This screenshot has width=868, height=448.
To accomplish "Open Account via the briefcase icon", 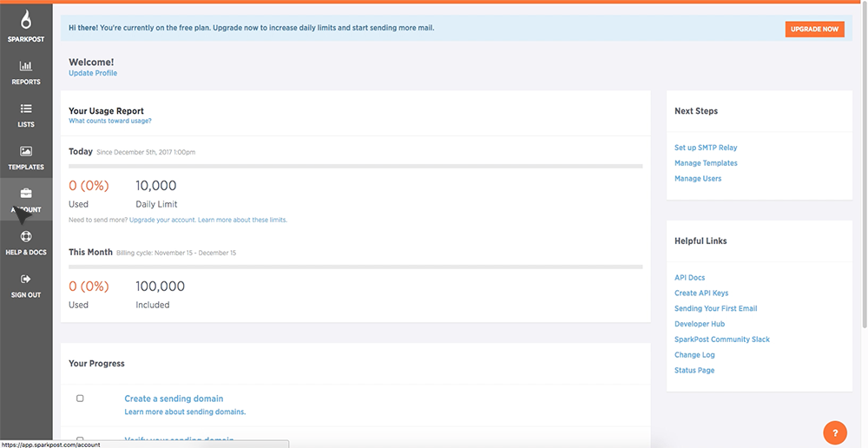I will 26,194.
